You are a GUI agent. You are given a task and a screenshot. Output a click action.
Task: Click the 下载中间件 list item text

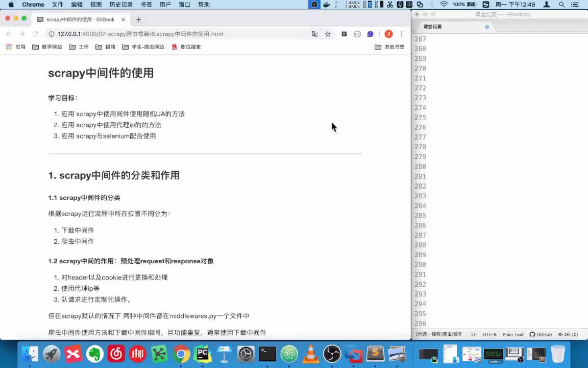pyautogui.click(x=78, y=230)
